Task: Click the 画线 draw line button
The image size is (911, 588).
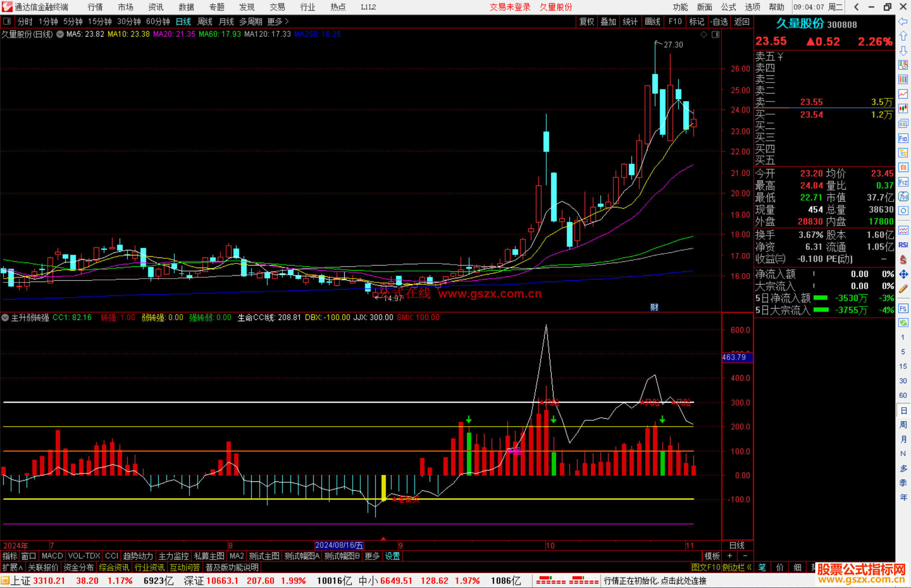Action: 652,21
